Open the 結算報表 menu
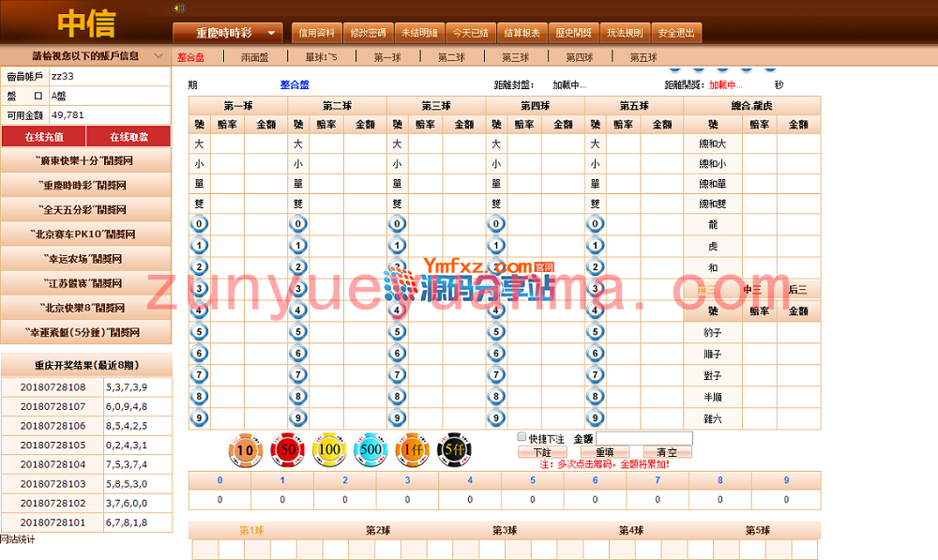This screenshot has height=560, width=938. [522, 33]
